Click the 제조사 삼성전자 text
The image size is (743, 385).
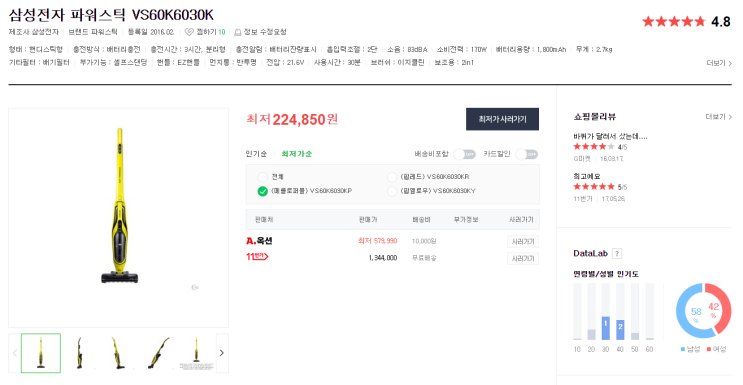[x=34, y=32]
